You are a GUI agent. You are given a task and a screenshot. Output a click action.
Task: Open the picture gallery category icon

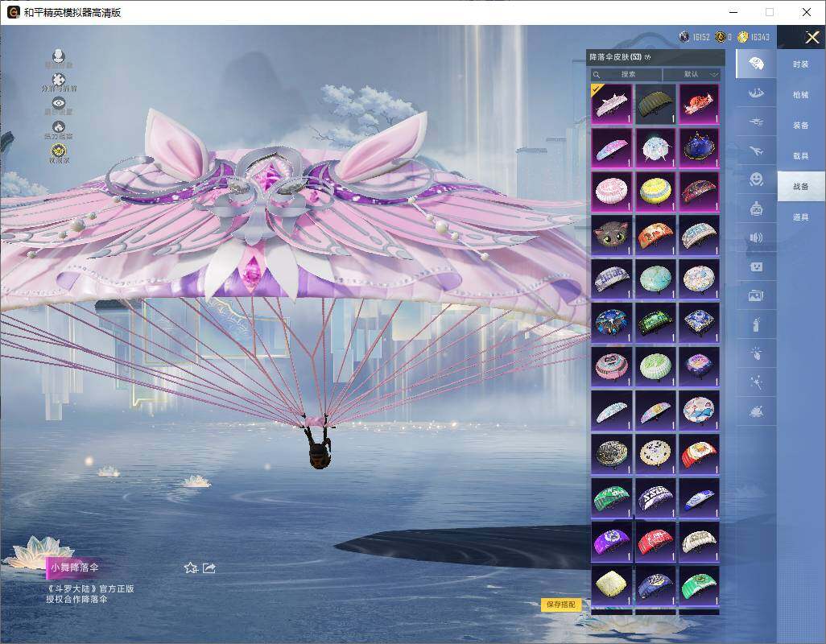(x=756, y=296)
